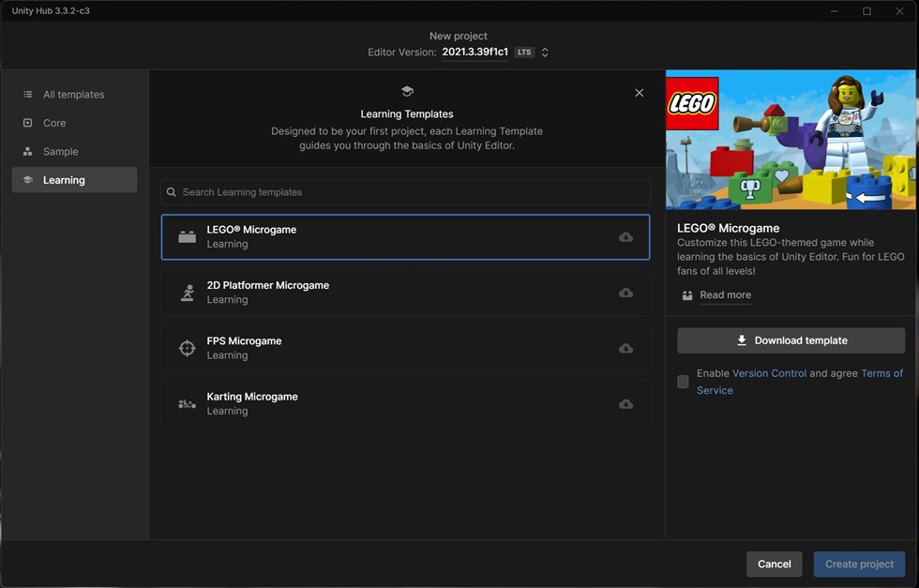Click the New project title text
This screenshot has width=919, height=588.
pos(459,36)
